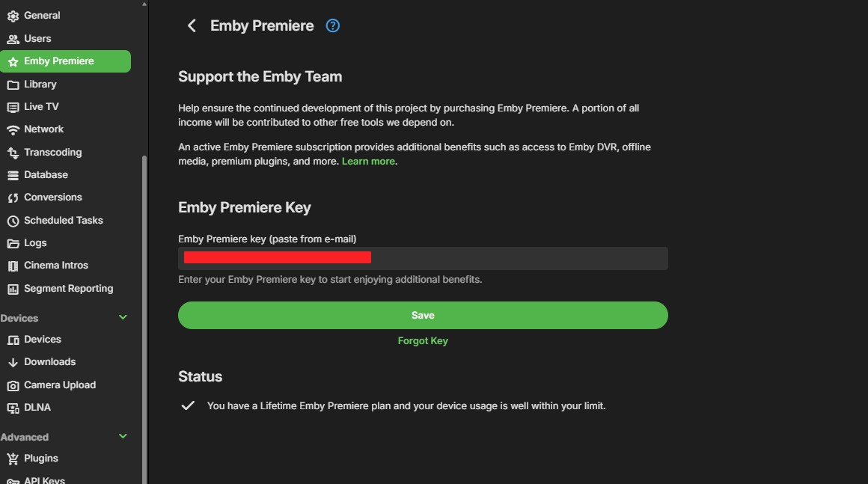
Task: Click the Cinema Intros film icon
Action: click(x=13, y=266)
